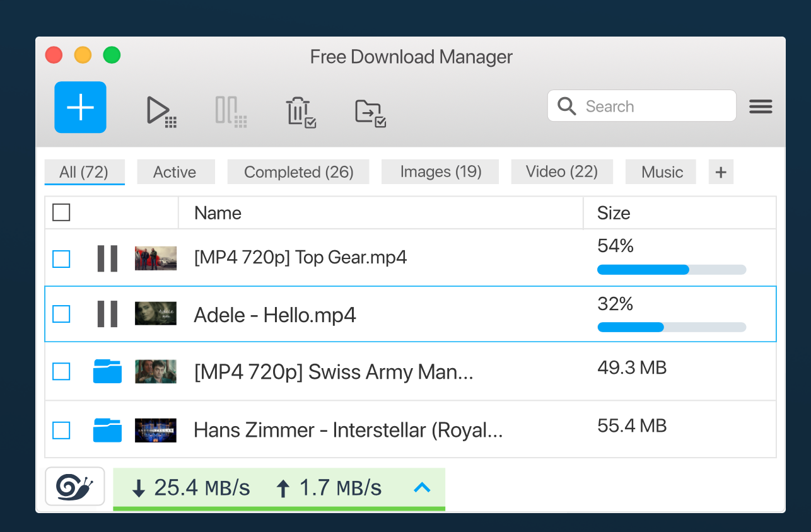Viewport: 811px width, 532px height.
Task: Open folder for Hans Zimmer Interstellar file
Action: (x=107, y=430)
